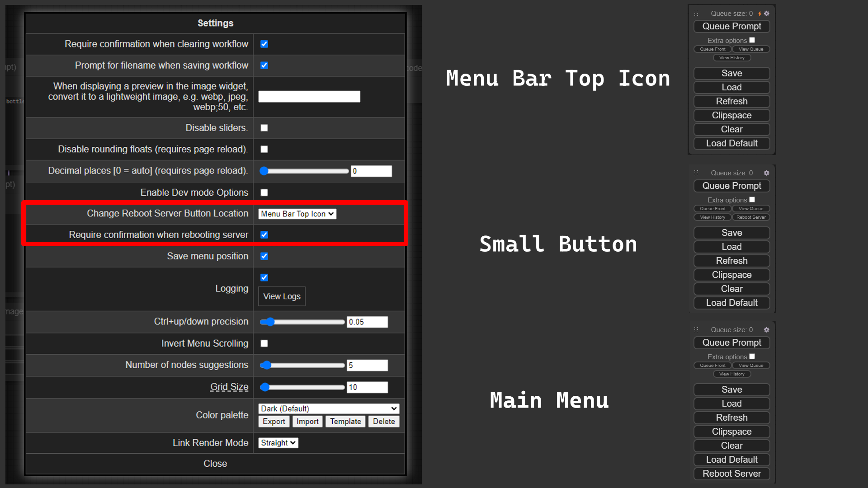Toggle the Enable Dev mode Options checkbox
Image resolution: width=868 pixels, height=488 pixels.
[x=264, y=192]
